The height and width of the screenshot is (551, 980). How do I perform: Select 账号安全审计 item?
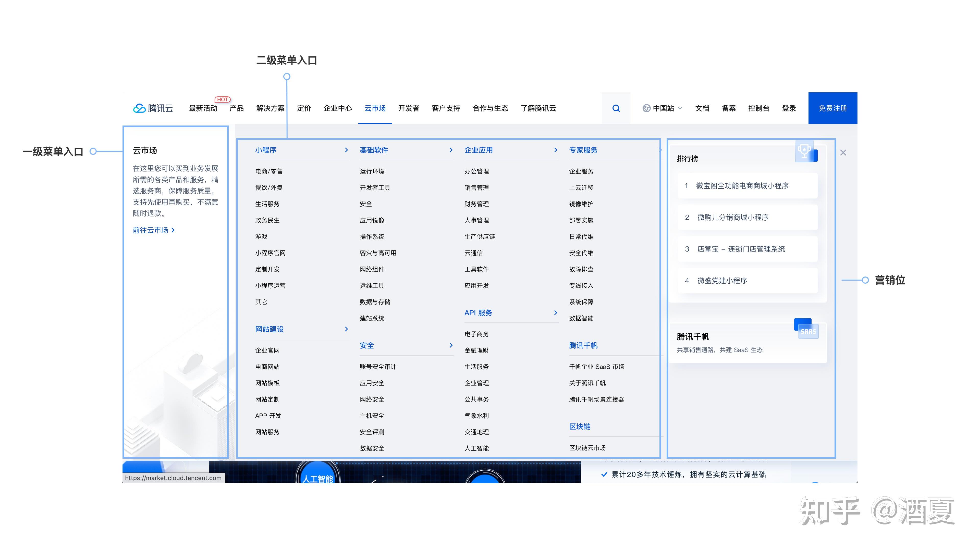point(378,367)
